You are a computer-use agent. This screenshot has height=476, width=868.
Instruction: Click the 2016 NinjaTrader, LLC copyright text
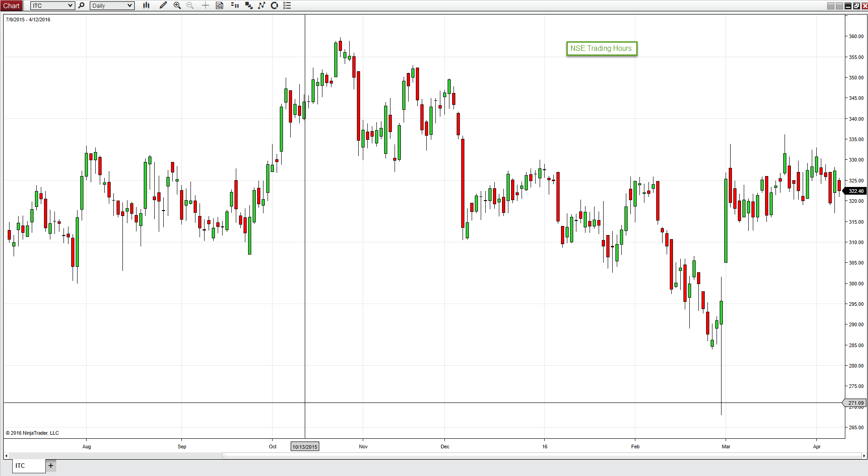point(32,433)
